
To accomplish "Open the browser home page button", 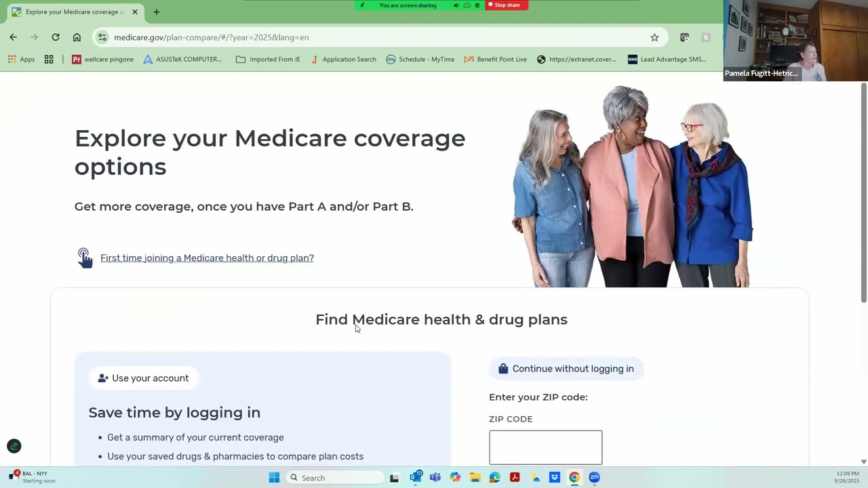I will (x=77, y=37).
